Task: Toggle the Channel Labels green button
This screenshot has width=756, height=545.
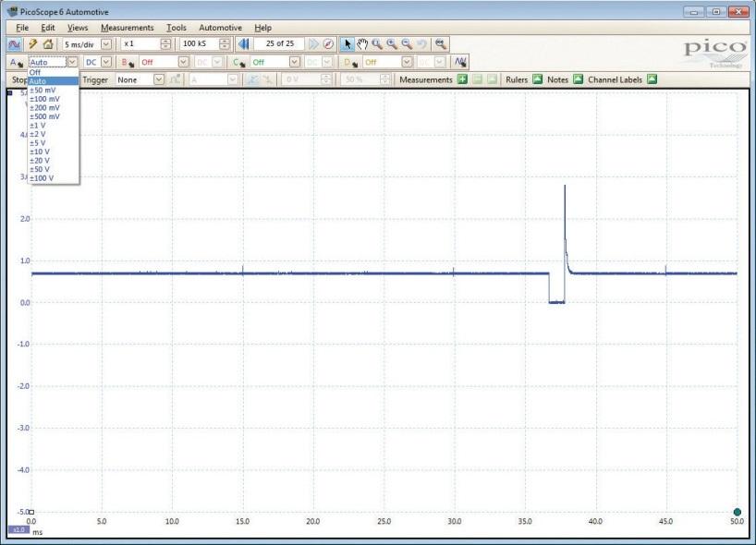Action: [652, 79]
